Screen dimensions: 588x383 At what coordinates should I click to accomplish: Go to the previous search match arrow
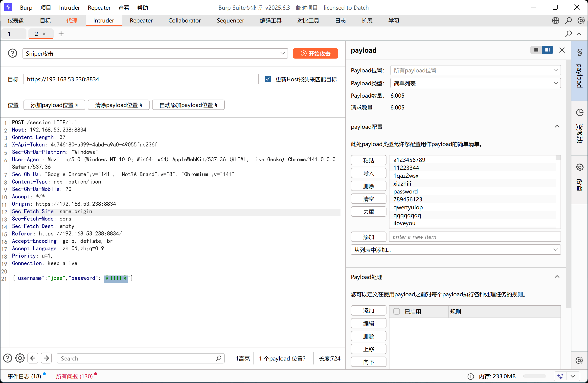tap(33, 358)
